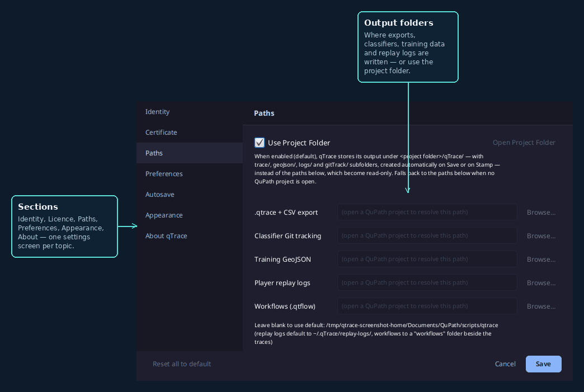Cancel the settings dialog
Viewport: 584px width, 392px height.
[505, 363]
